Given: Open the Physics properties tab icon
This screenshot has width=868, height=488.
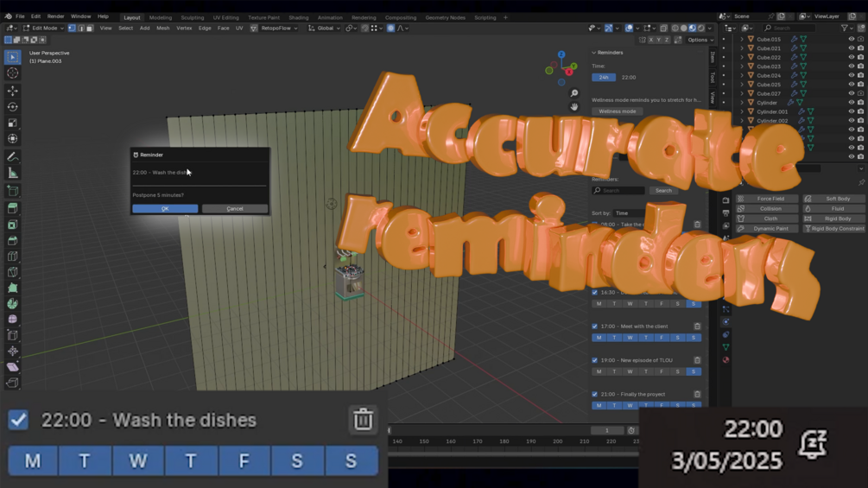Looking at the screenshot, I should pos(725,321).
